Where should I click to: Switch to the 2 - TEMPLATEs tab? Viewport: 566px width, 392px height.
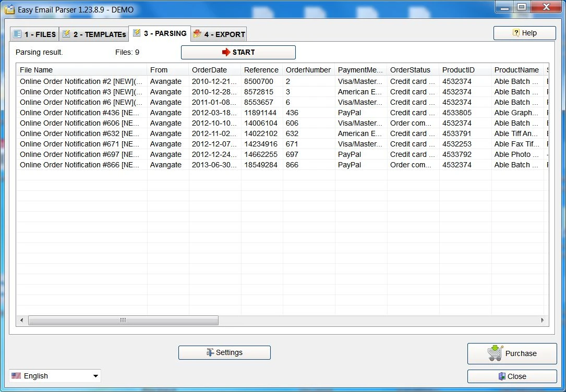tap(94, 34)
